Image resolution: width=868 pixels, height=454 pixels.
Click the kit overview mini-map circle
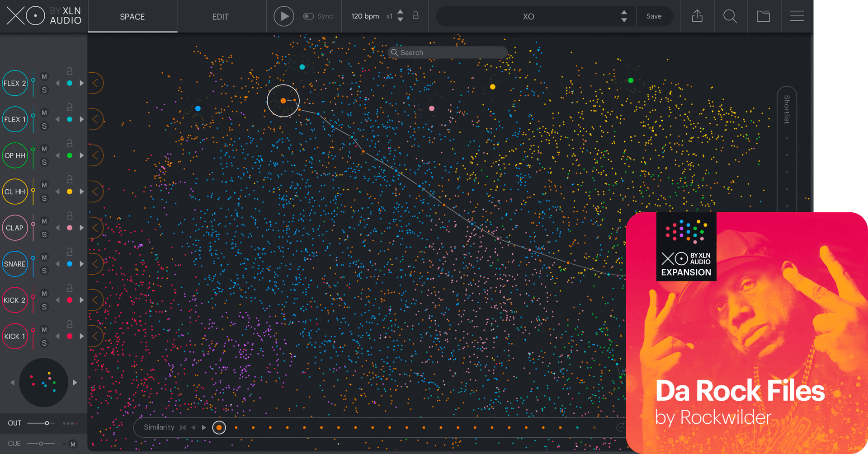(44, 383)
